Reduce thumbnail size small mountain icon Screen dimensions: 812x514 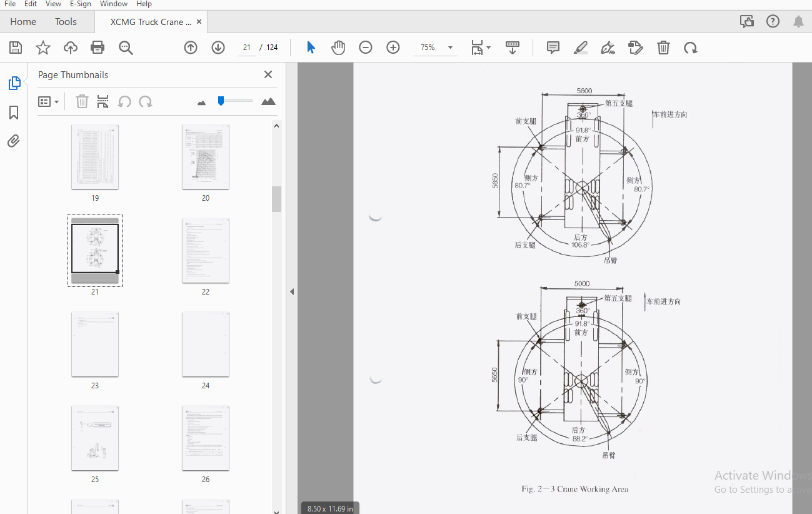[x=201, y=103]
